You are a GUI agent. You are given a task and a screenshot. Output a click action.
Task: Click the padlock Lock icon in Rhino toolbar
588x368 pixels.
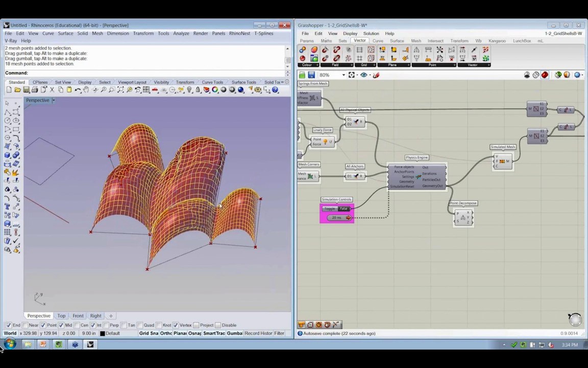pyautogui.click(x=198, y=90)
